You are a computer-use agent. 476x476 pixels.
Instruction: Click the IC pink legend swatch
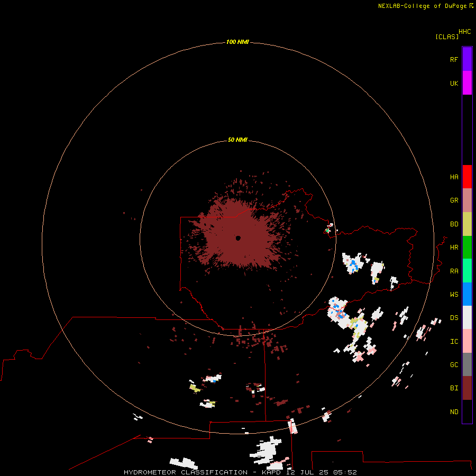(x=467, y=341)
